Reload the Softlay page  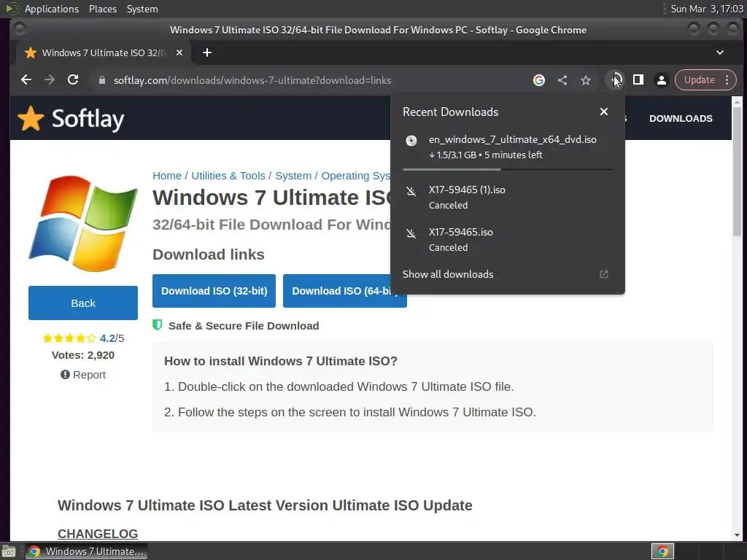coord(73,80)
